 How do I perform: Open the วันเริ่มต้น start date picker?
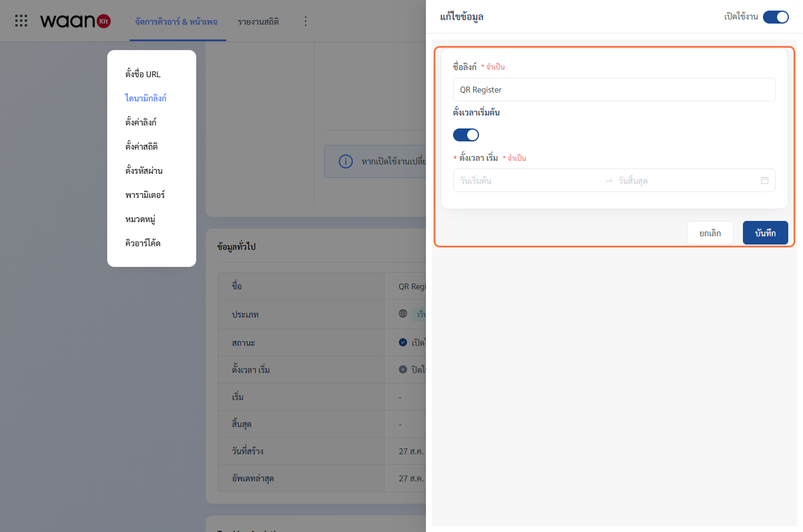(527, 181)
